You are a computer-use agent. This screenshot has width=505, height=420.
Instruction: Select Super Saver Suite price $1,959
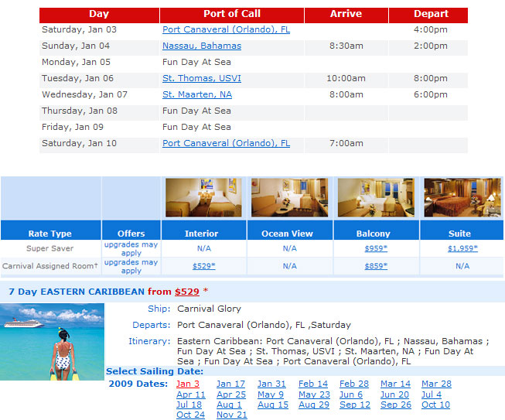click(462, 248)
